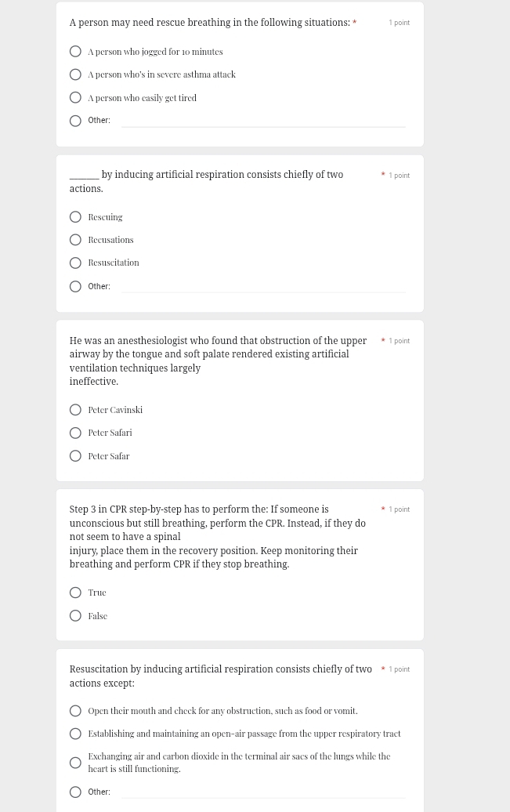Select Other radio under Resuscitation blank question
Viewport: 510px width, 812px height.
[75, 286]
